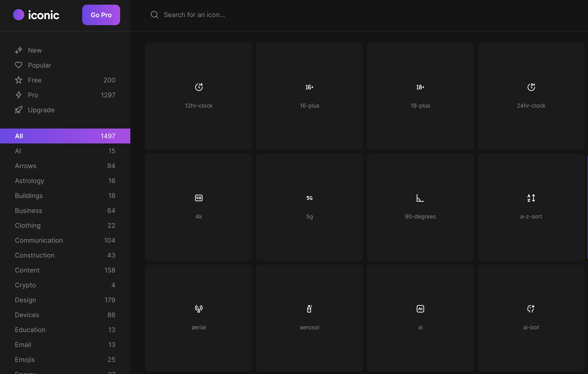The image size is (588, 374).
Task: Show Popular icons
Action: point(39,65)
